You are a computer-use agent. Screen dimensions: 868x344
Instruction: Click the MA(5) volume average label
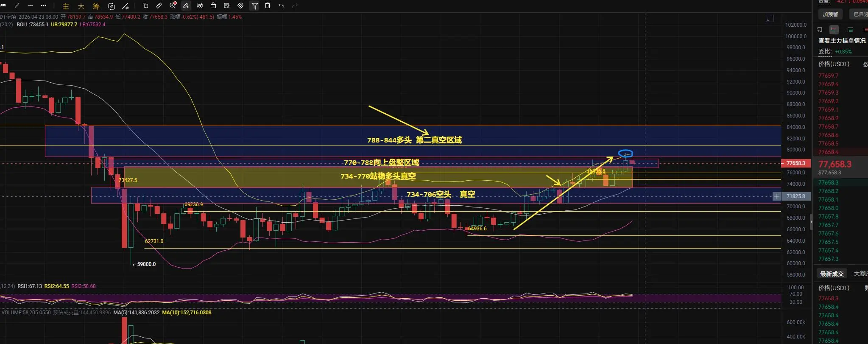tap(137, 313)
